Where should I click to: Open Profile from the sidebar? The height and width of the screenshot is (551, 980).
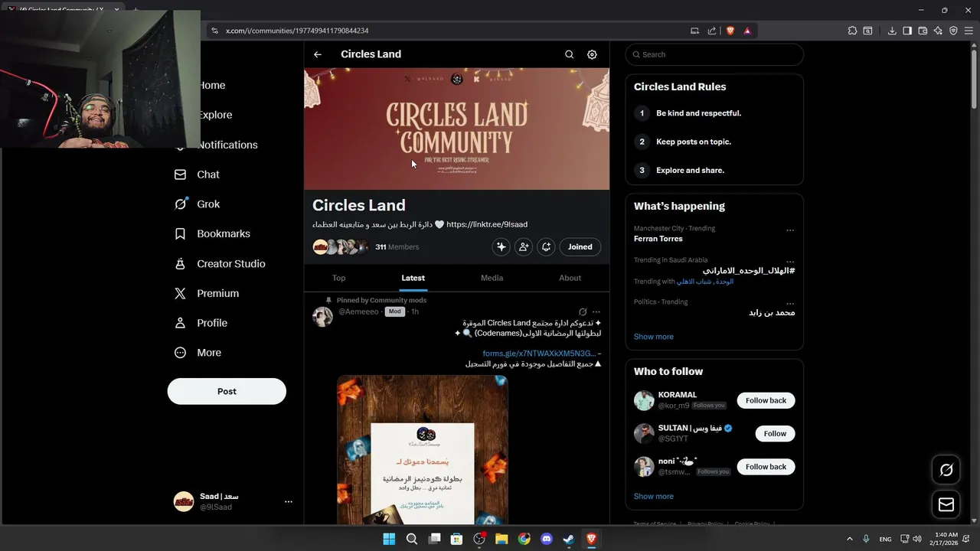(201, 323)
